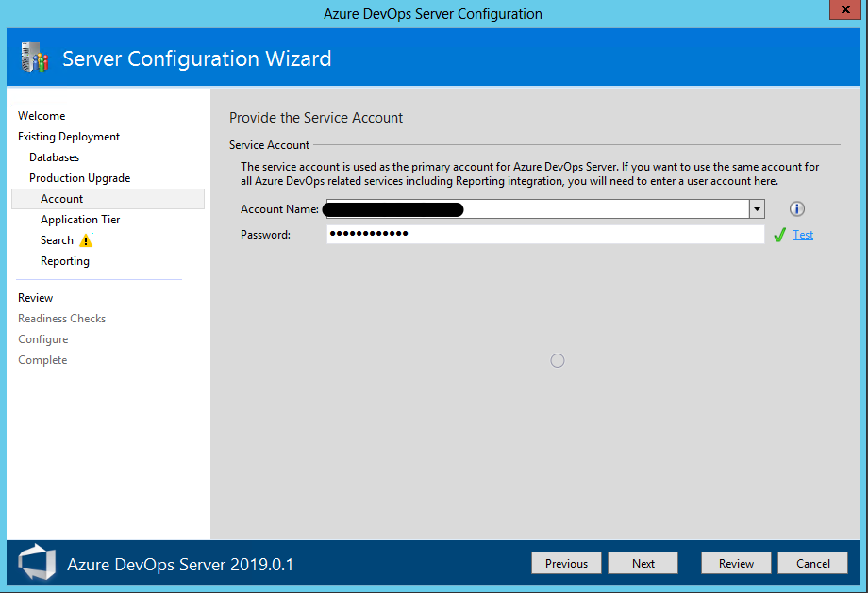
Task: Click the Azure DevOps logo in footer
Action: 37,564
